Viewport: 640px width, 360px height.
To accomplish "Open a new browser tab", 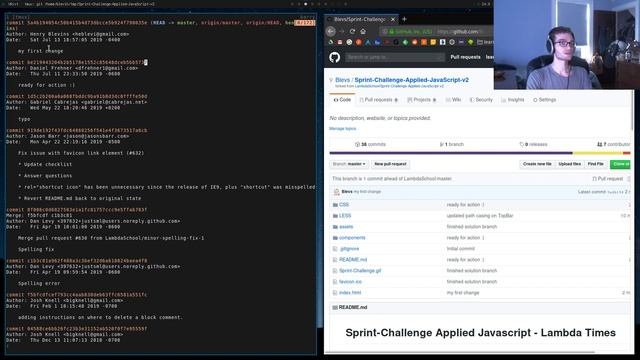I will [x=404, y=19].
